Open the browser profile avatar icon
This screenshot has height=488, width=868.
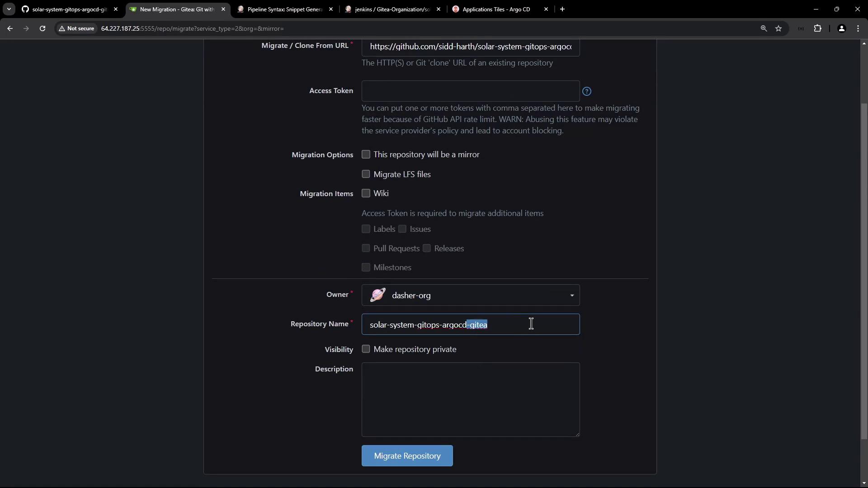[841, 28]
